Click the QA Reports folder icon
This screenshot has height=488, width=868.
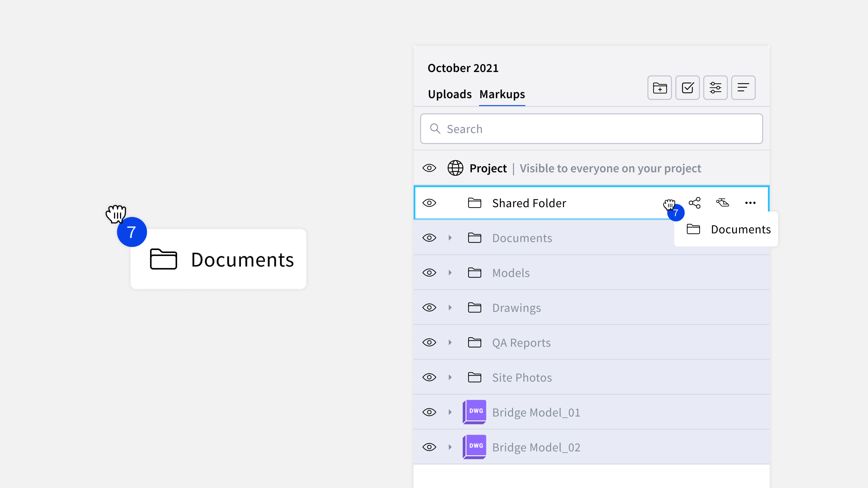click(x=474, y=343)
